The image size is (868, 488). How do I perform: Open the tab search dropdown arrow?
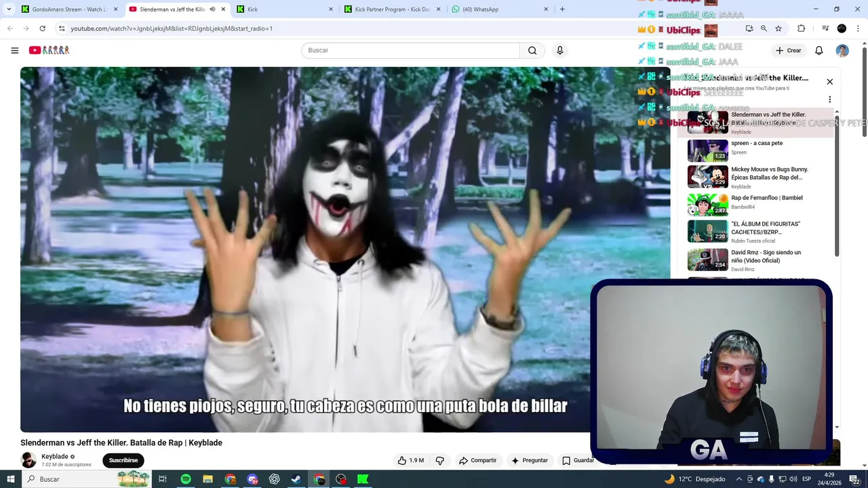(9, 9)
